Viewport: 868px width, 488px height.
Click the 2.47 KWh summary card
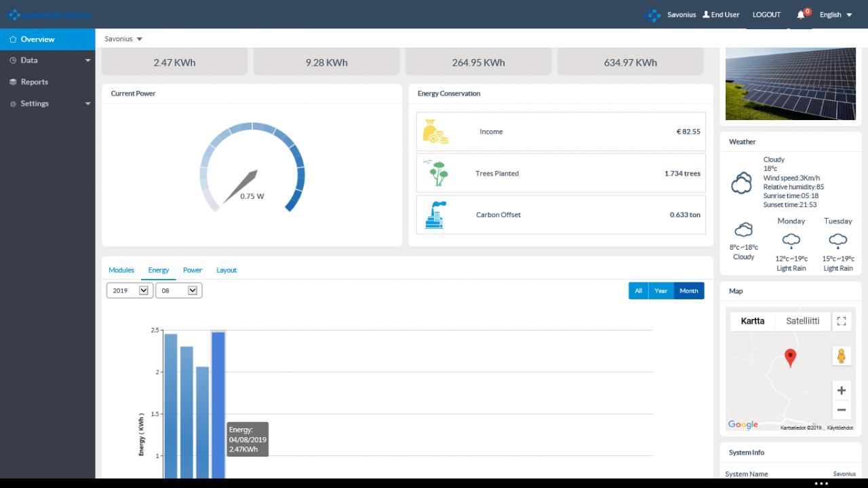pos(174,62)
